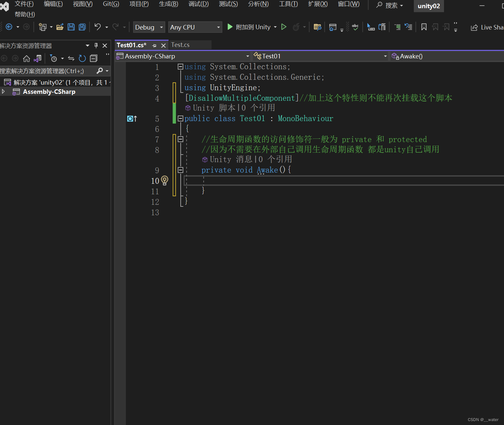This screenshot has height=425, width=504.
Task: Toggle the breakpoint indicator beside line 5
Action: [131, 118]
